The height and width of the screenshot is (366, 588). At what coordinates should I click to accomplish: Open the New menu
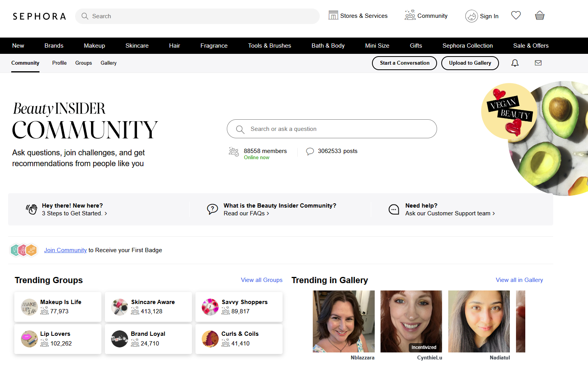(18, 46)
